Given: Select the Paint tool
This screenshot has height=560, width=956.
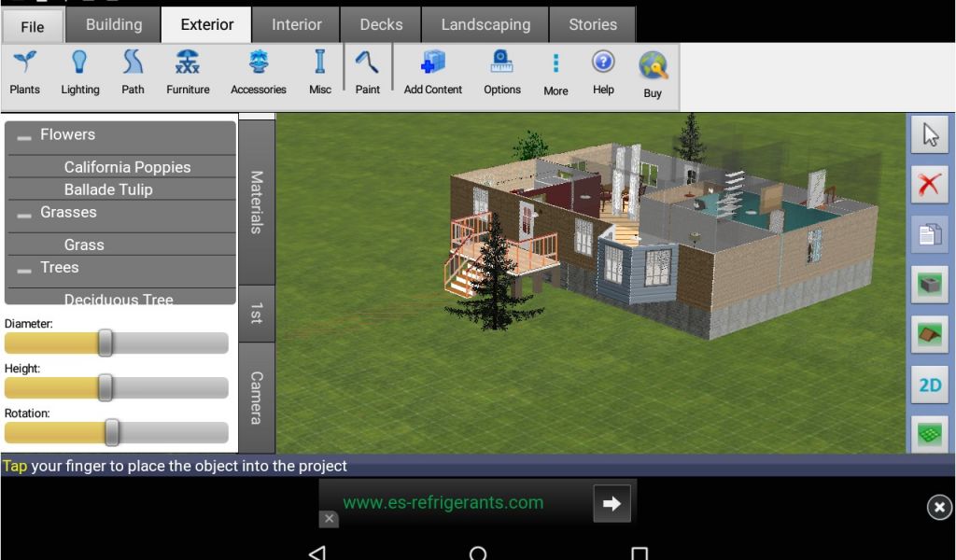Looking at the screenshot, I should point(368,73).
